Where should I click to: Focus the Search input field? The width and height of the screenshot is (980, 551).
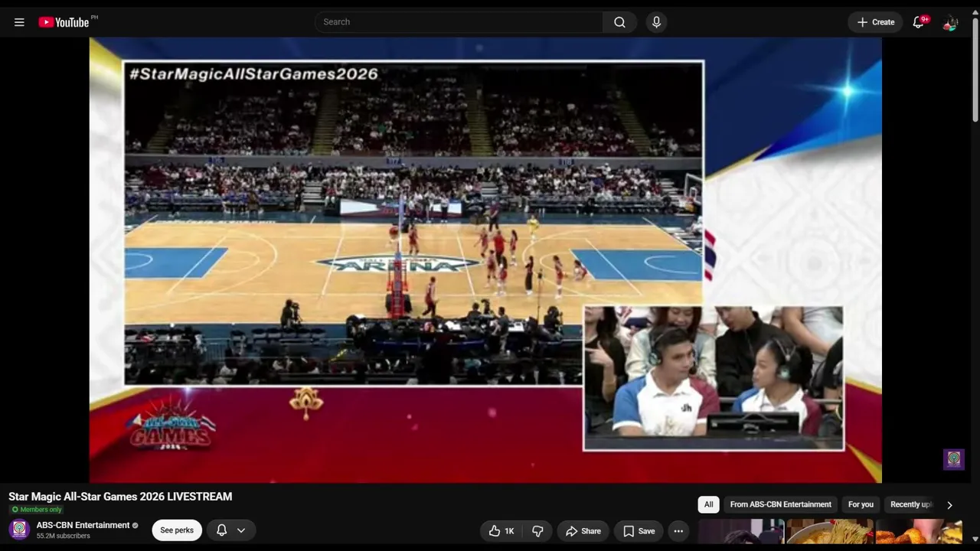tap(459, 22)
